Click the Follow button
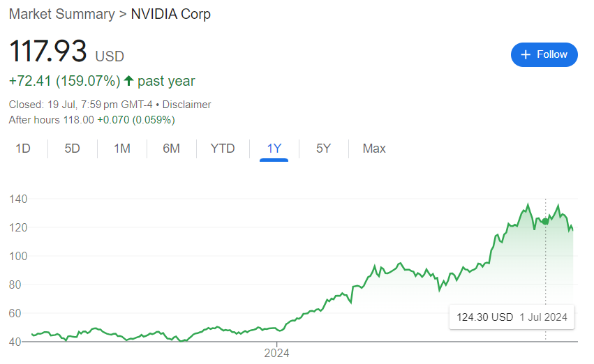This screenshot has width=594, height=364. pos(544,54)
